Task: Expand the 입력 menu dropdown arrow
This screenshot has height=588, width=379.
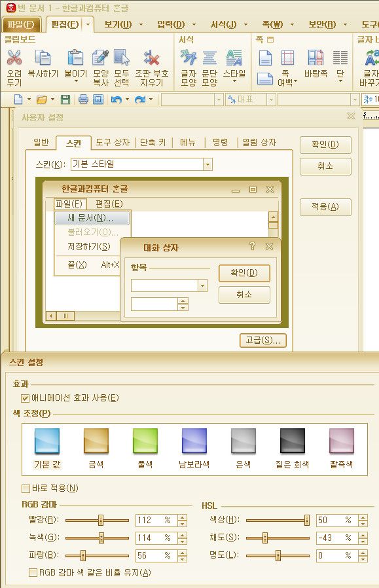Action: pos(194,25)
